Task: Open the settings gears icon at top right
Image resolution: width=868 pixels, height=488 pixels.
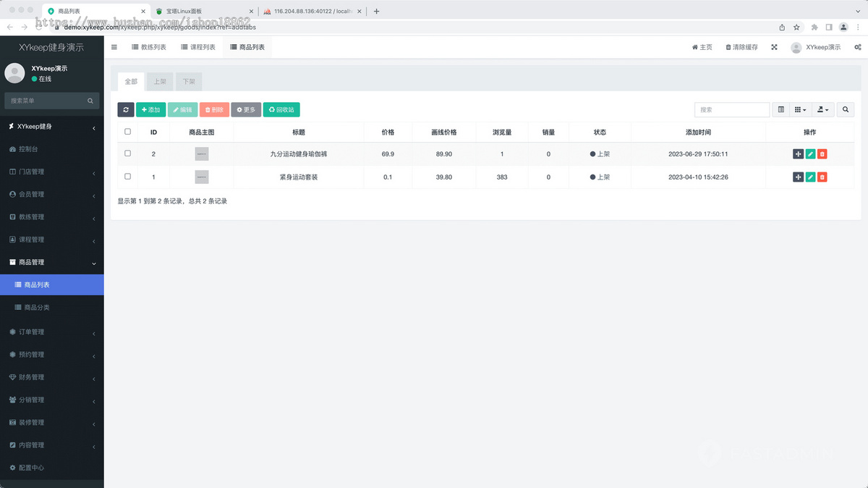Action: click(858, 47)
